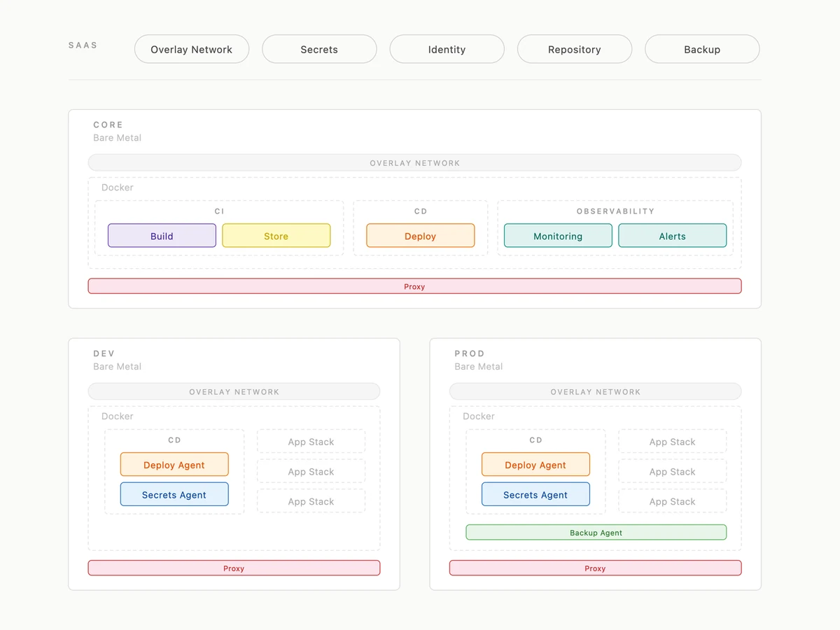Select the Proxy bar in Dev
840x630 pixels.
point(234,568)
